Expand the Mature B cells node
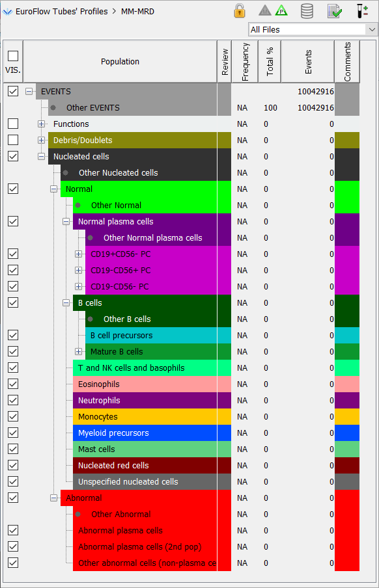 click(x=78, y=351)
